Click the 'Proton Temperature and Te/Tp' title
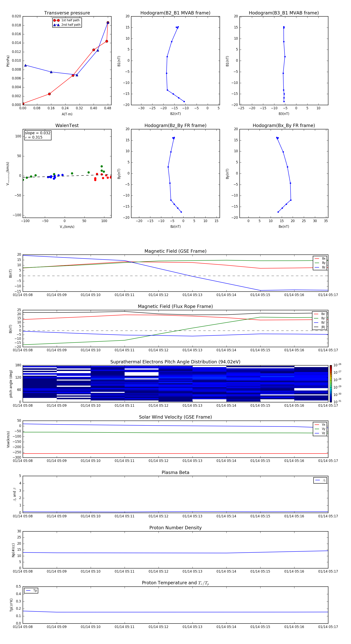The height and width of the screenshot is (644, 351). click(175, 583)
